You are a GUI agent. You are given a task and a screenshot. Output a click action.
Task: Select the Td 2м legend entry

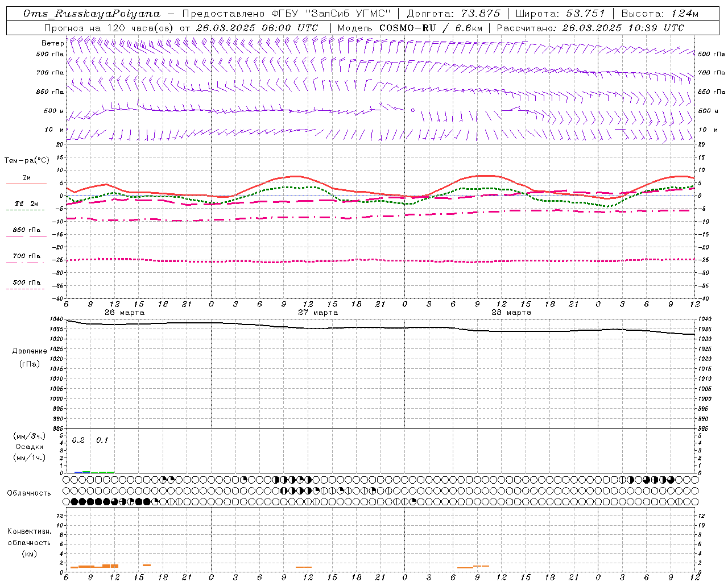pyautogui.click(x=26, y=203)
